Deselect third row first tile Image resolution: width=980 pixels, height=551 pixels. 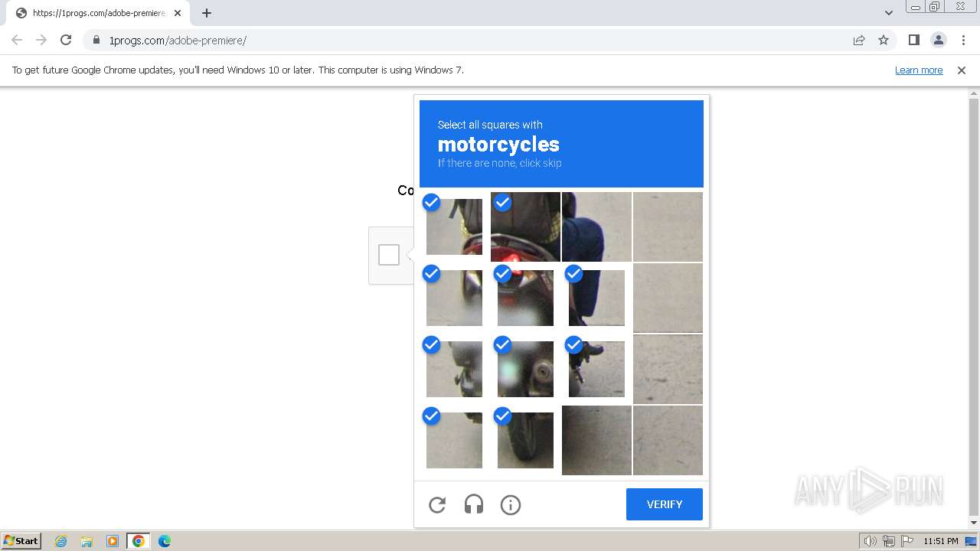tap(455, 369)
